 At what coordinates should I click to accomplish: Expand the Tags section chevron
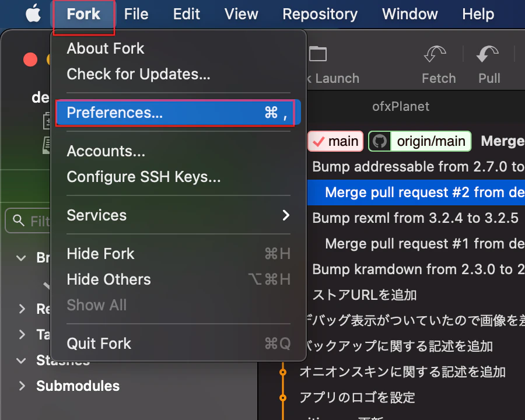click(x=22, y=334)
